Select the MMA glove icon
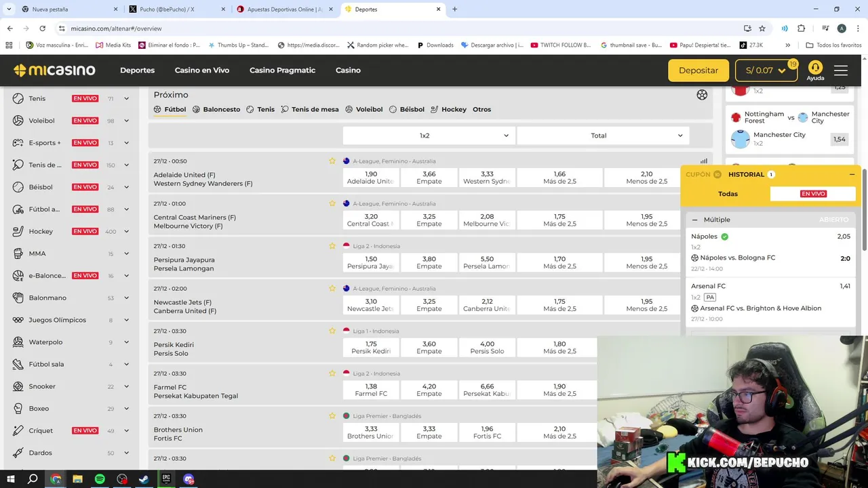Screen dimensions: 868x488 click(18, 253)
